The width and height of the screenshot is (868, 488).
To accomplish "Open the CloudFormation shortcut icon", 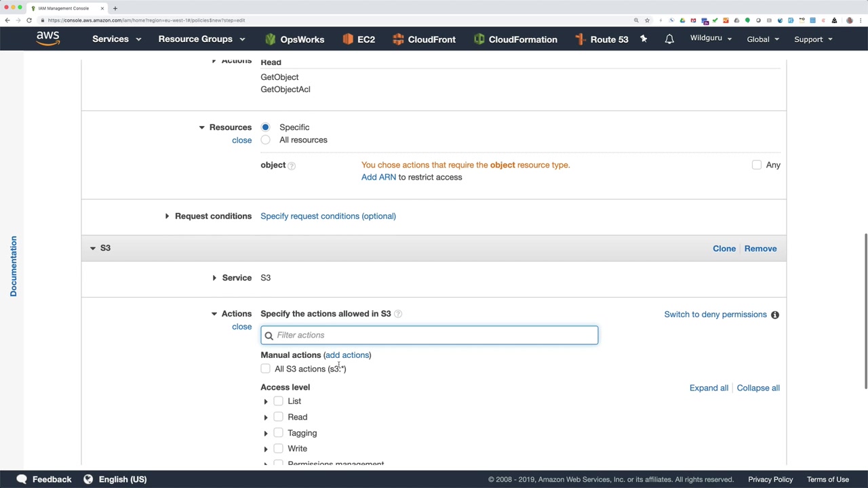I will 479,39.
